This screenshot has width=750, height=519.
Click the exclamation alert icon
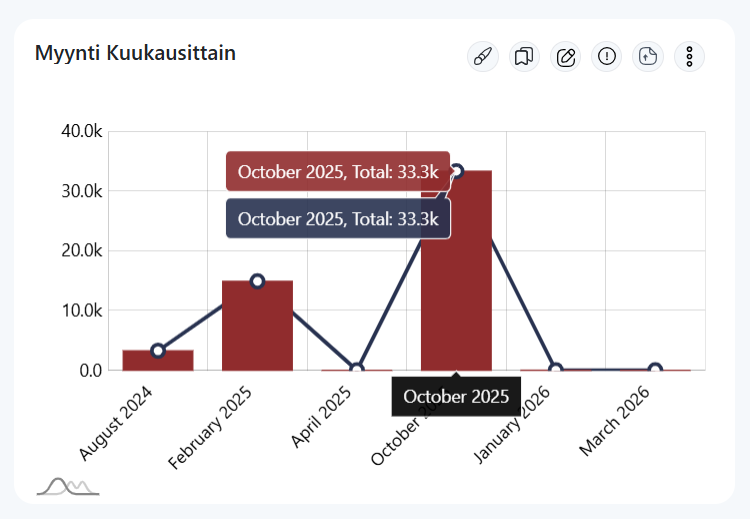607,57
